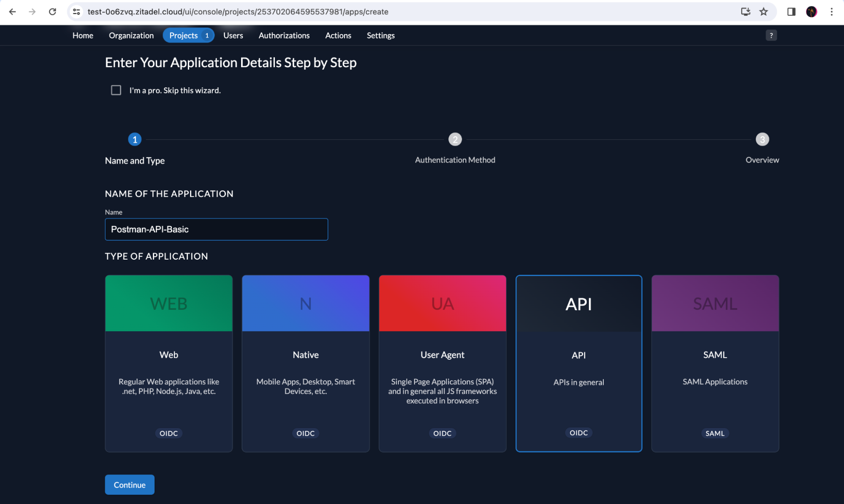View site information icon in address bar
Viewport: 844px width, 504px height.
point(76,12)
